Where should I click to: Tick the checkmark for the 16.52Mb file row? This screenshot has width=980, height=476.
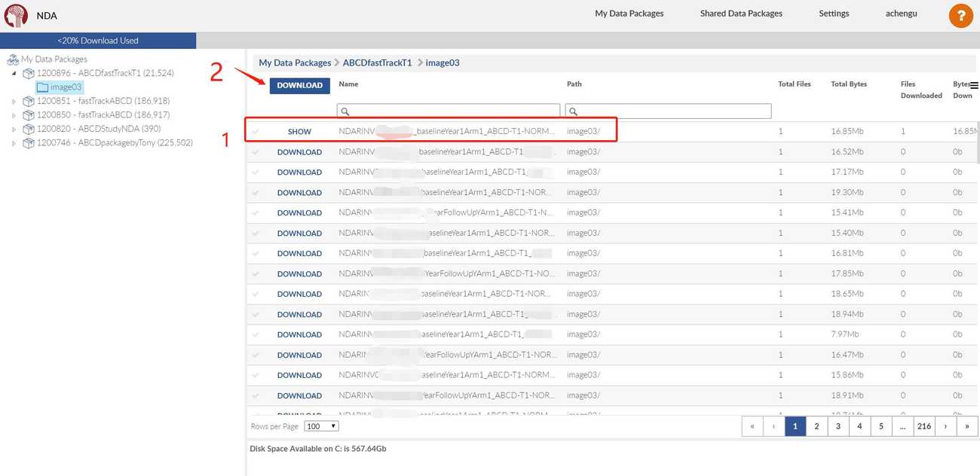pyautogui.click(x=256, y=152)
